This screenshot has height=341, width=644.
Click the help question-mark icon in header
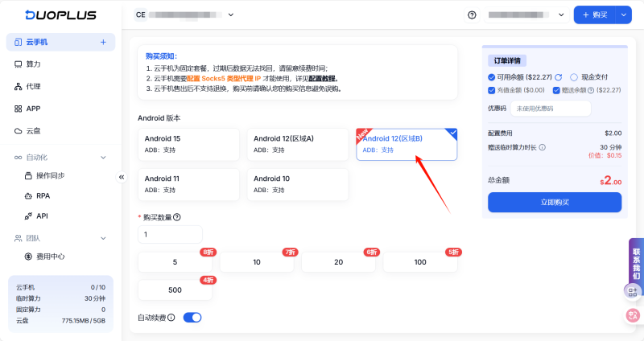tap(472, 14)
